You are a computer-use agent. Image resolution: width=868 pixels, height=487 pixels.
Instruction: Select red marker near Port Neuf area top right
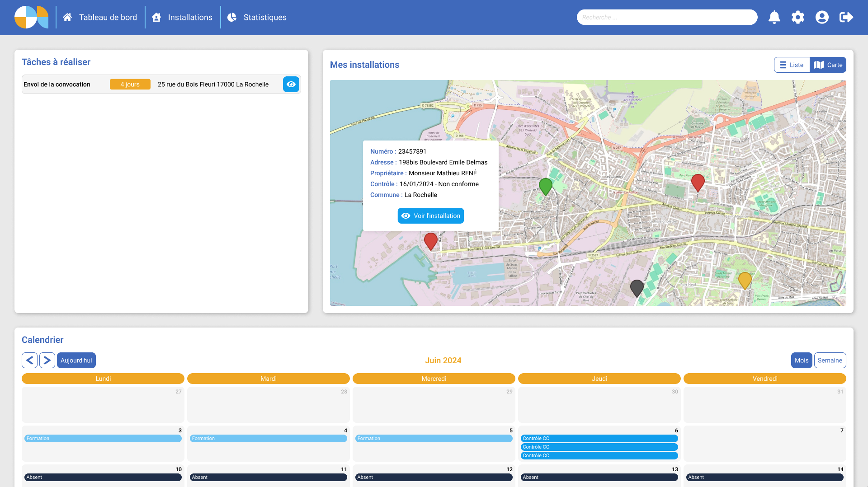tap(698, 183)
